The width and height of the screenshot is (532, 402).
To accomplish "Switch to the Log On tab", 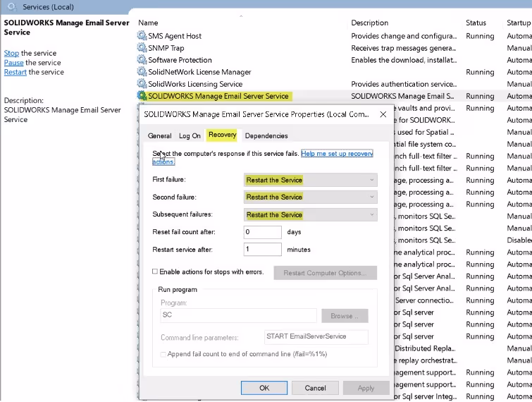I will (190, 136).
